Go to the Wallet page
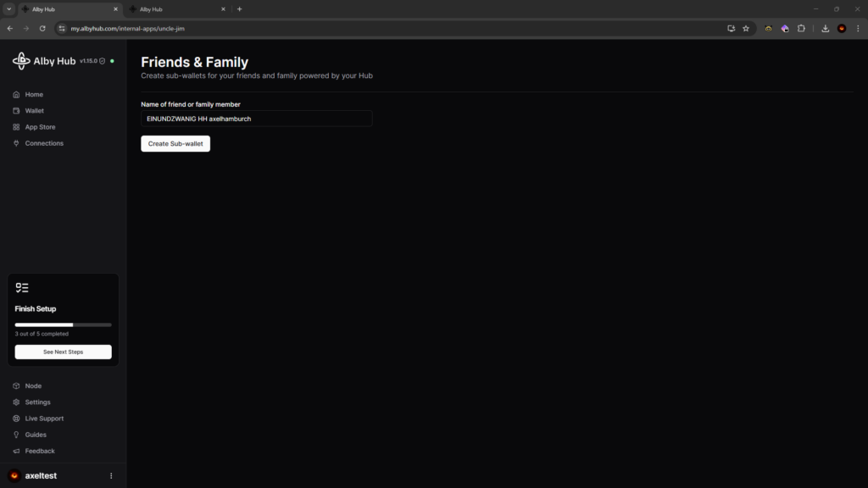This screenshot has height=488, width=868. tap(34, 111)
